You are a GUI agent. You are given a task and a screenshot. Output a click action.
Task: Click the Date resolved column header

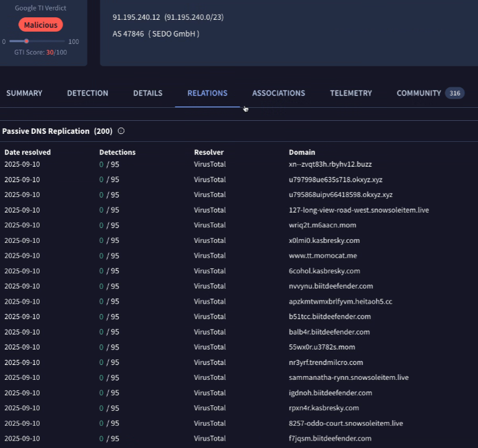coord(27,152)
